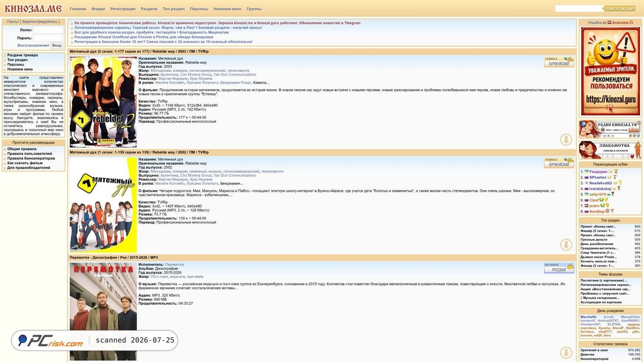The width and height of the screenshot is (644, 362).
Task: Open the Перемотка - Дискография title heading
Action: (114, 257)
